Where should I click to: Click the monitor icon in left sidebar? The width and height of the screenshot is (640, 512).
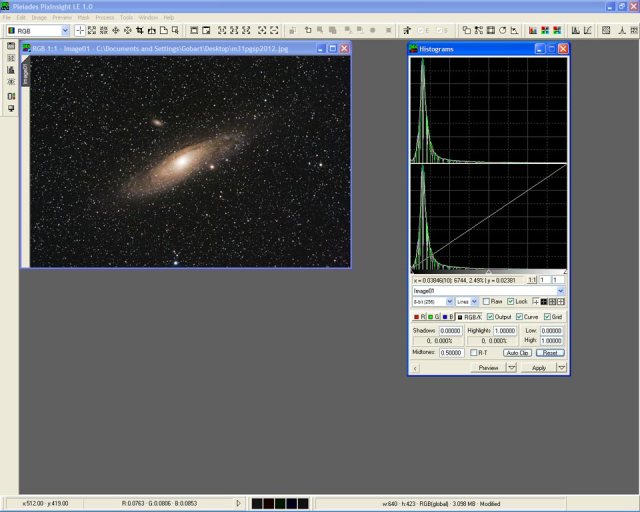click(x=11, y=108)
